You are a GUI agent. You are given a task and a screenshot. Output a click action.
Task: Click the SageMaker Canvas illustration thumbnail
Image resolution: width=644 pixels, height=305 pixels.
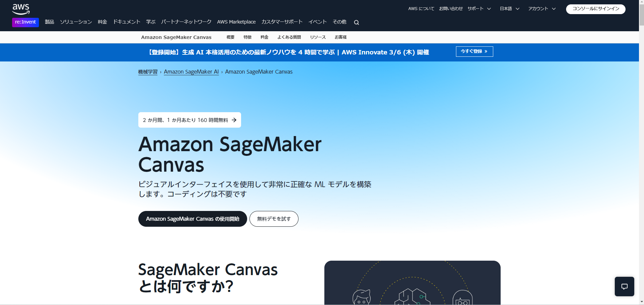coord(412,283)
